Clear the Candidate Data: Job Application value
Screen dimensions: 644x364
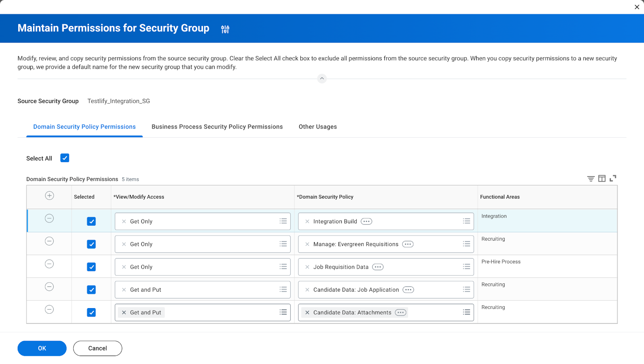pos(307,290)
